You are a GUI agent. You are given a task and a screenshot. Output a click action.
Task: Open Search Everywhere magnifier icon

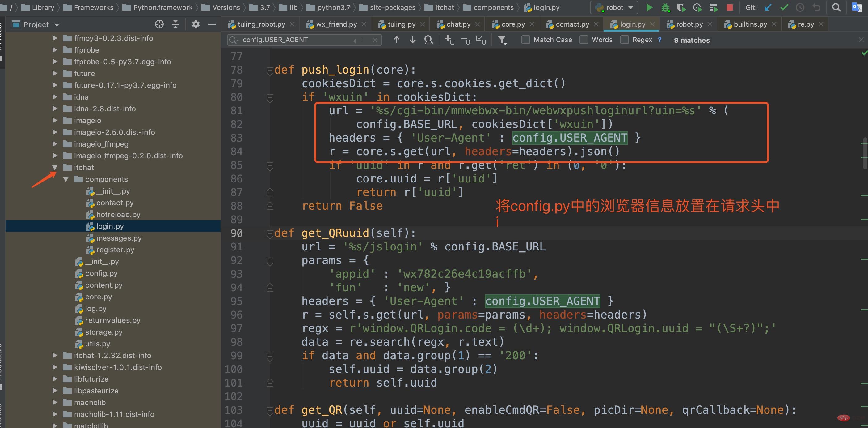coord(836,7)
